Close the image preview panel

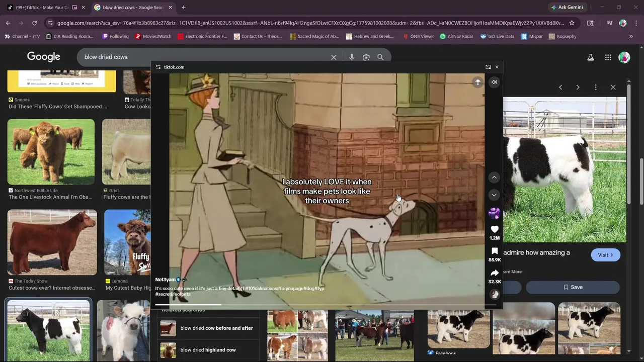(x=613, y=87)
